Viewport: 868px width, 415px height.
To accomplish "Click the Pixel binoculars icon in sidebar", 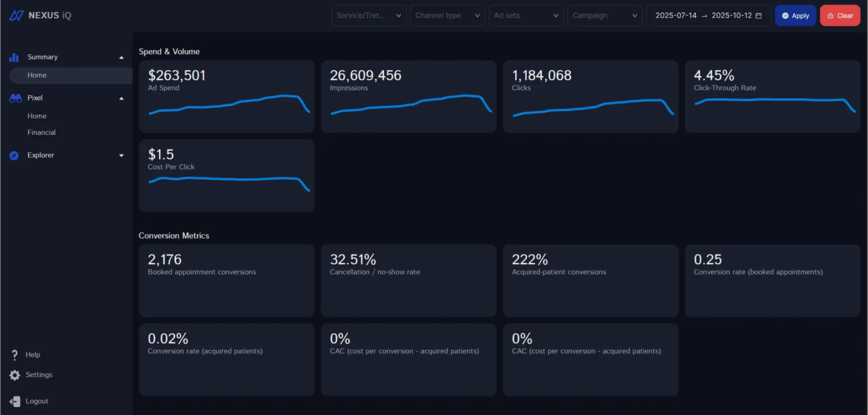I will tap(15, 98).
